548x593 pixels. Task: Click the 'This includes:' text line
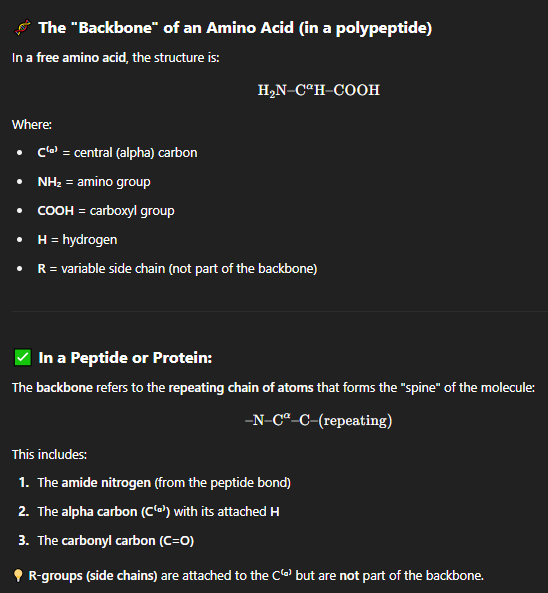[50, 455]
